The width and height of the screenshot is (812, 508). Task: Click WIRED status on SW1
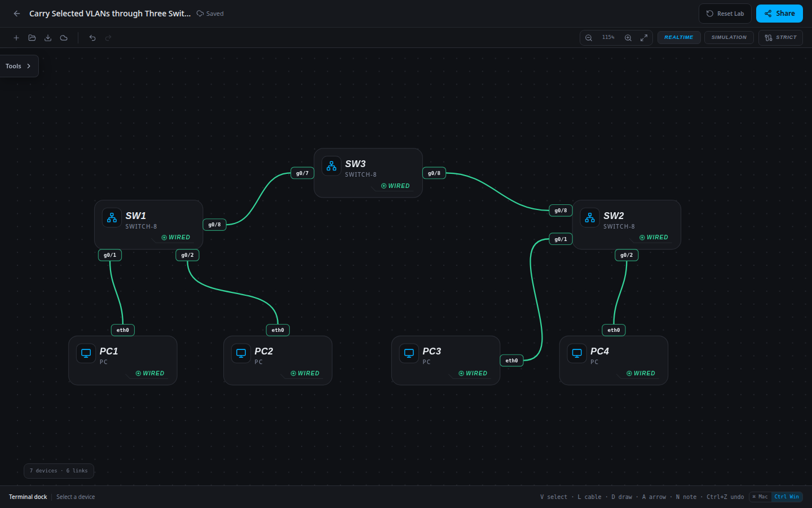click(x=176, y=238)
